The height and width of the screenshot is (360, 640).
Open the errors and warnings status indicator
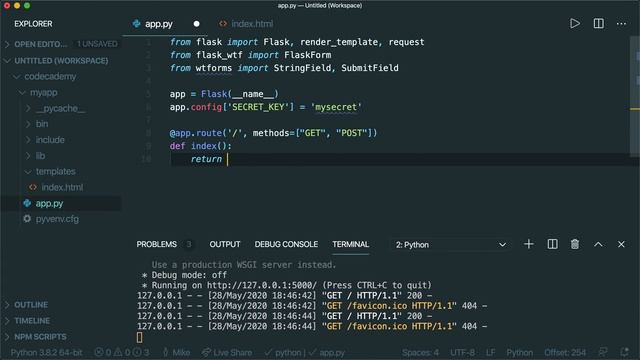[122, 352]
